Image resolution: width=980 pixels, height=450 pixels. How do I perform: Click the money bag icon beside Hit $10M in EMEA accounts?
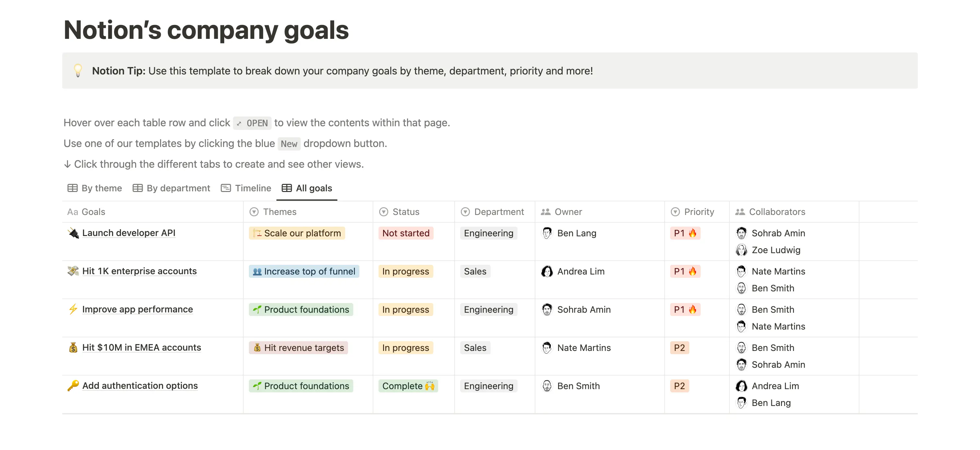(73, 347)
